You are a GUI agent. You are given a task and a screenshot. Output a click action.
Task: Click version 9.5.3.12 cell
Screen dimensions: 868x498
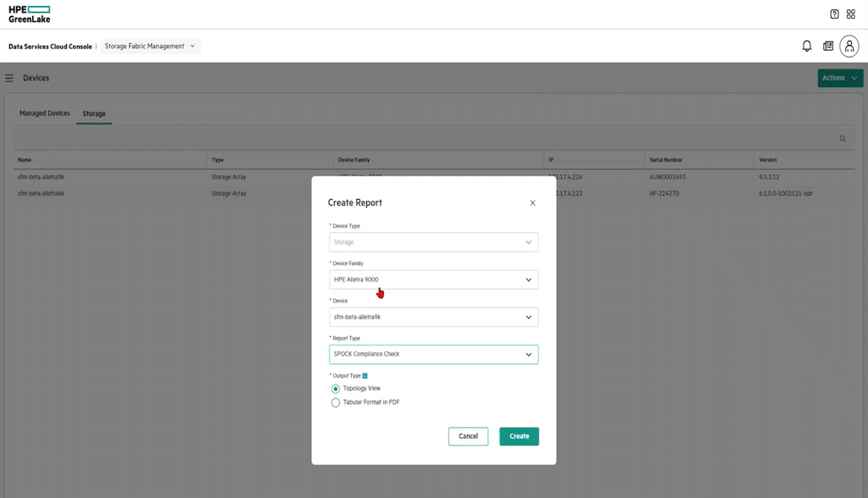769,177
